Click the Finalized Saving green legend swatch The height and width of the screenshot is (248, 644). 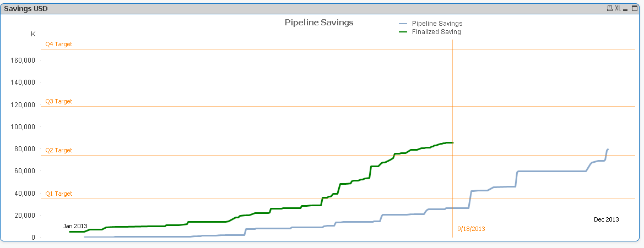point(403,32)
